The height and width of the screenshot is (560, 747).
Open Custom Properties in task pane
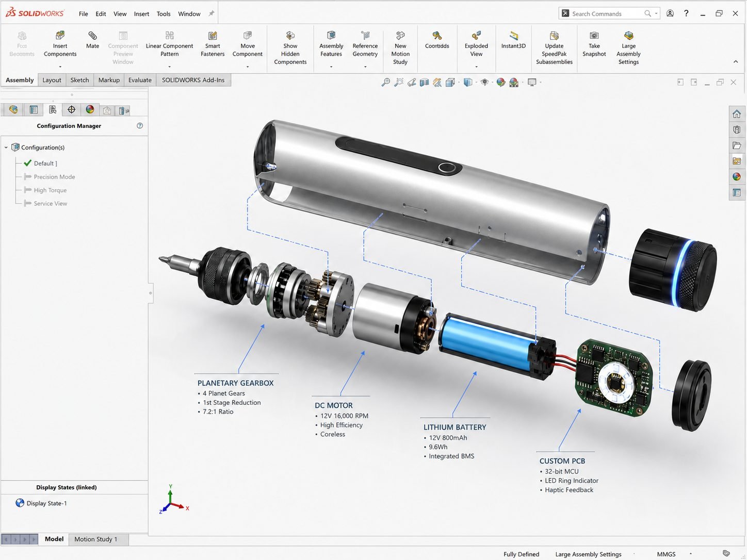(x=737, y=193)
